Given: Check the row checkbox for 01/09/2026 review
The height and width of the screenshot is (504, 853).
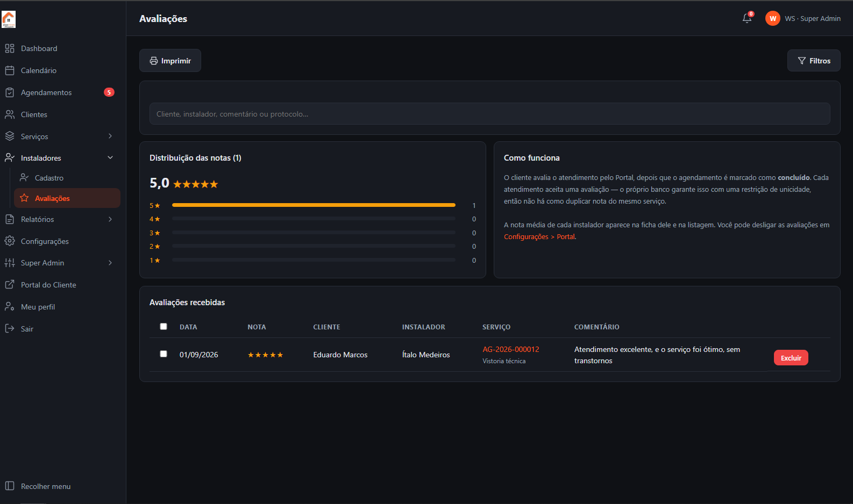Looking at the screenshot, I should [x=164, y=354].
